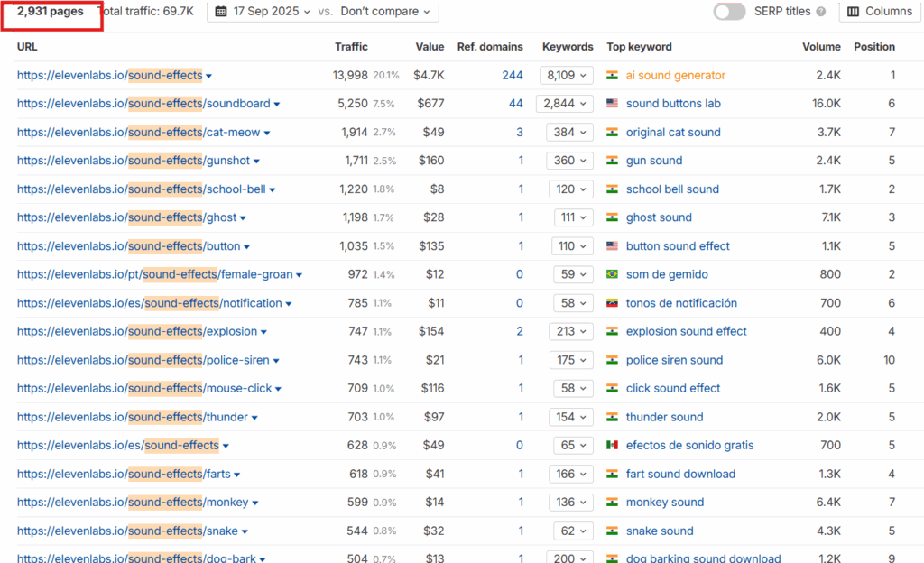Viewport: 924px width, 563px height.
Task: Open the sound-effects/soundboard URL link
Action: (x=143, y=104)
